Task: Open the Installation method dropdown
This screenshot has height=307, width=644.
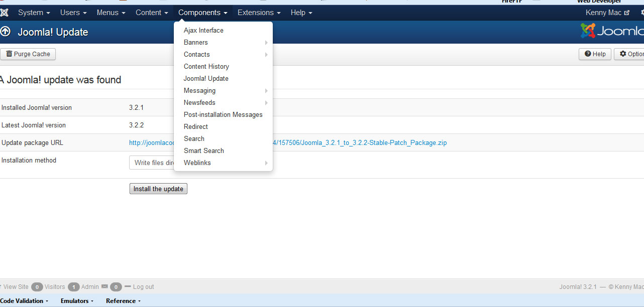Action: (151, 163)
